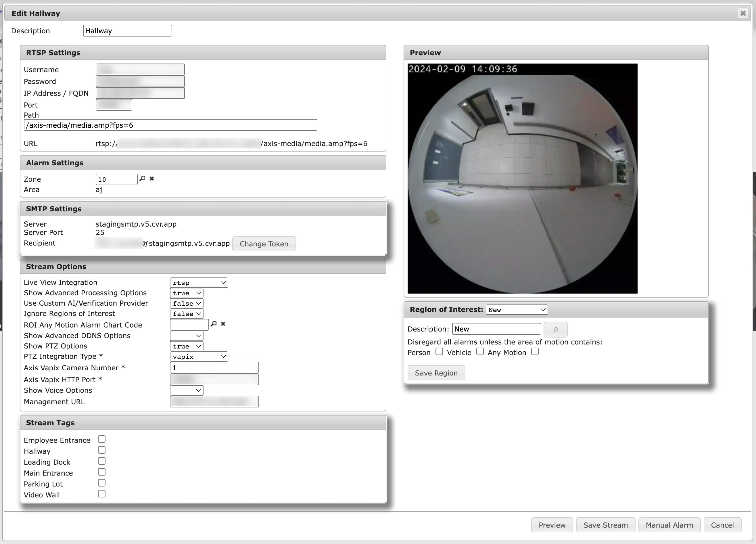756x544 pixels.
Task: Click the Path input field
Action: [x=170, y=125]
